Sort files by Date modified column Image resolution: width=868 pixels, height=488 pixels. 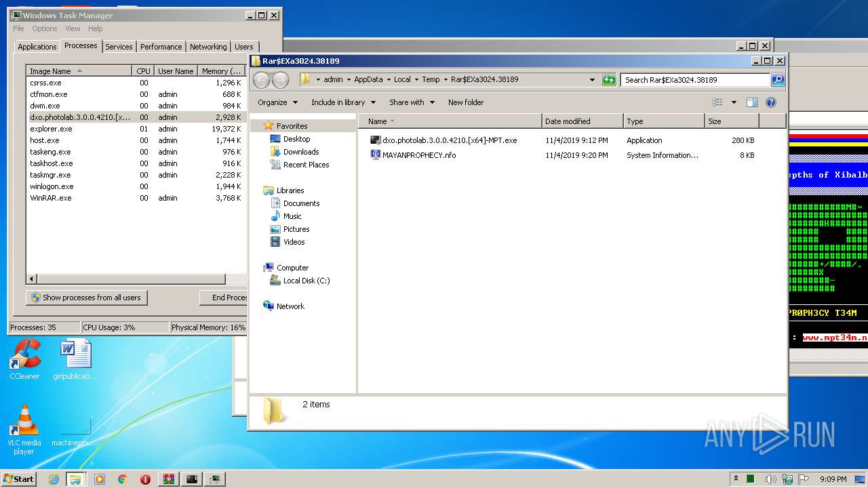tap(583, 121)
